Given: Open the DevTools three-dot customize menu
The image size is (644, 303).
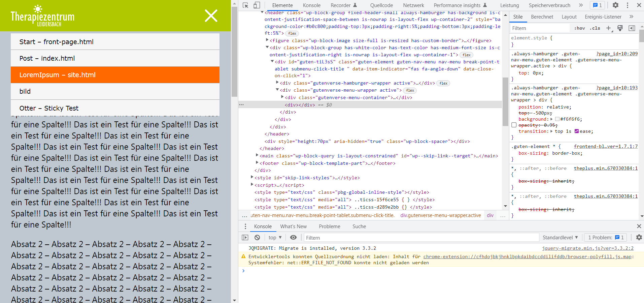Looking at the screenshot, I should pos(628,5).
